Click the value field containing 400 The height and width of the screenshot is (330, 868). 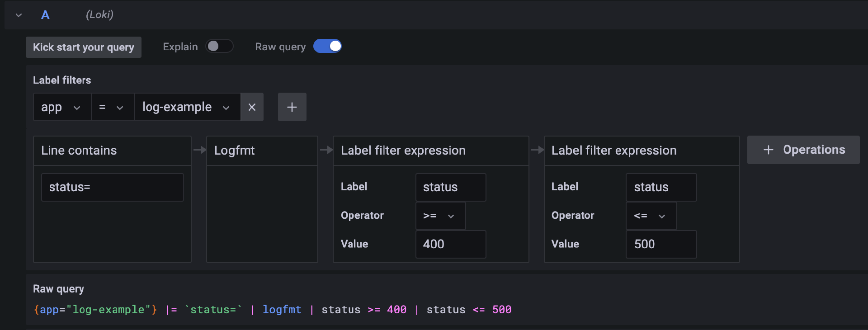click(450, 244)
